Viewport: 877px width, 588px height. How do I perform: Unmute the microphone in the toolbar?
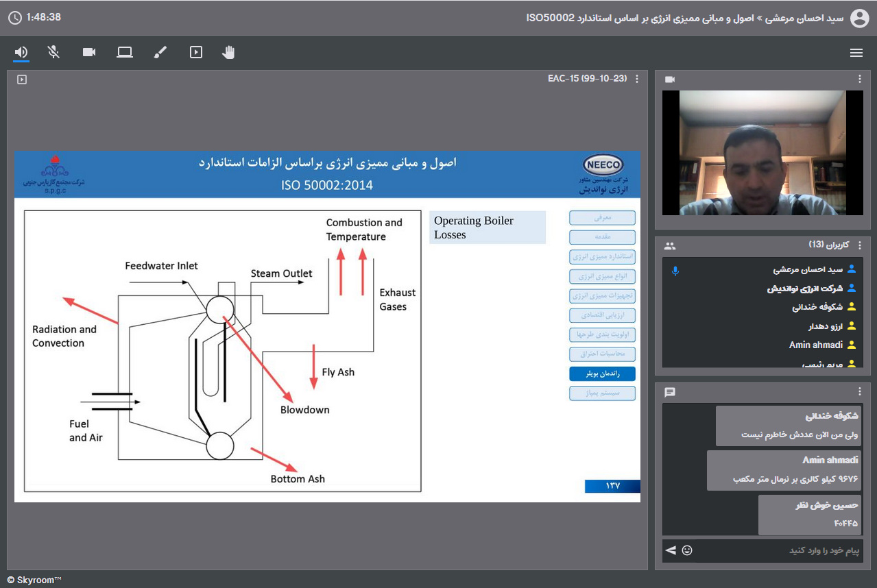[53, 52]
